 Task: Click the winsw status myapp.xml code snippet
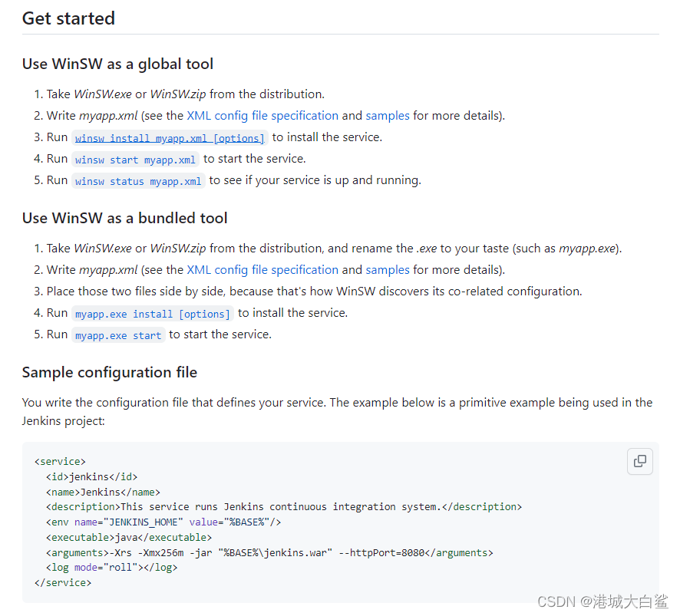pyautogui.click(x=138, y=181)
